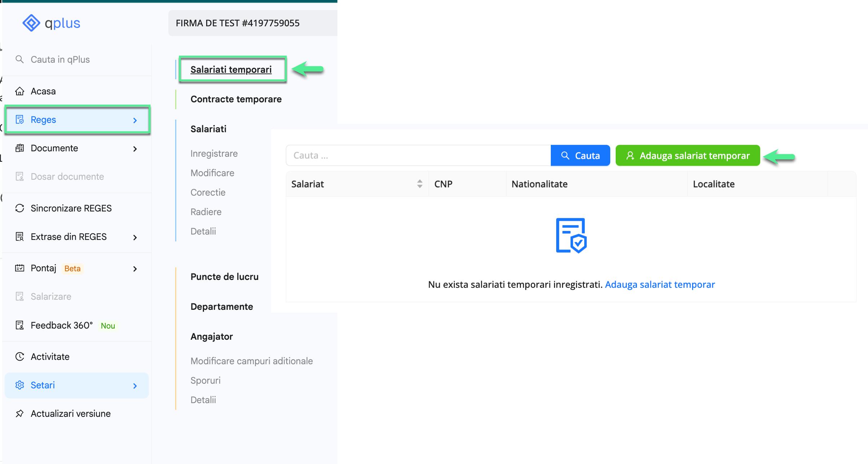Open the Pontaj calendar icon
Viewport: 868px width, 464px height.
point(20,268)
